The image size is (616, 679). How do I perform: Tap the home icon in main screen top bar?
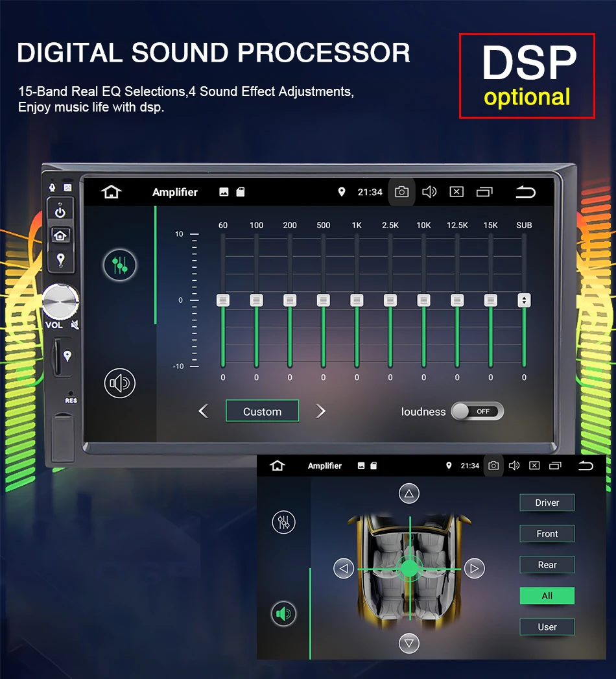click(x=112, y=191)
